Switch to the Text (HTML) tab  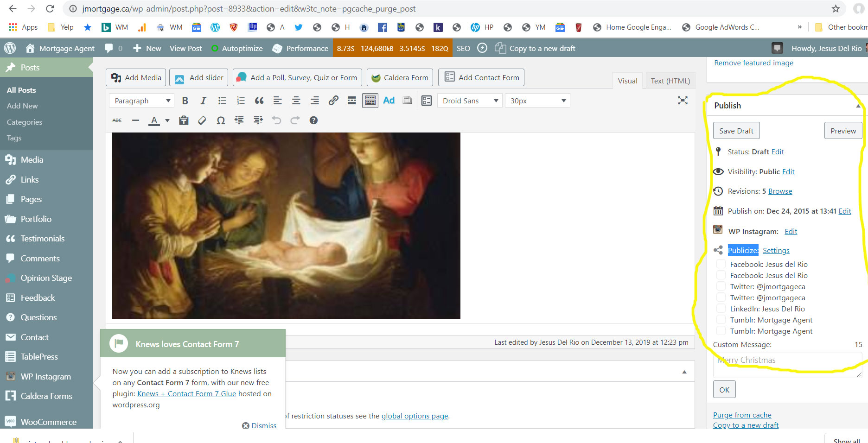coord(670,81)
